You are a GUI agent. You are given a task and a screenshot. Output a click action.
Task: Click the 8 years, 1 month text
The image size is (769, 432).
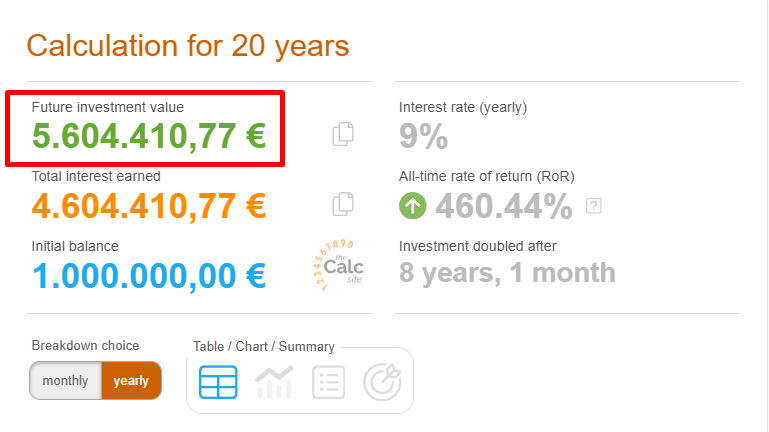(507, 273)
